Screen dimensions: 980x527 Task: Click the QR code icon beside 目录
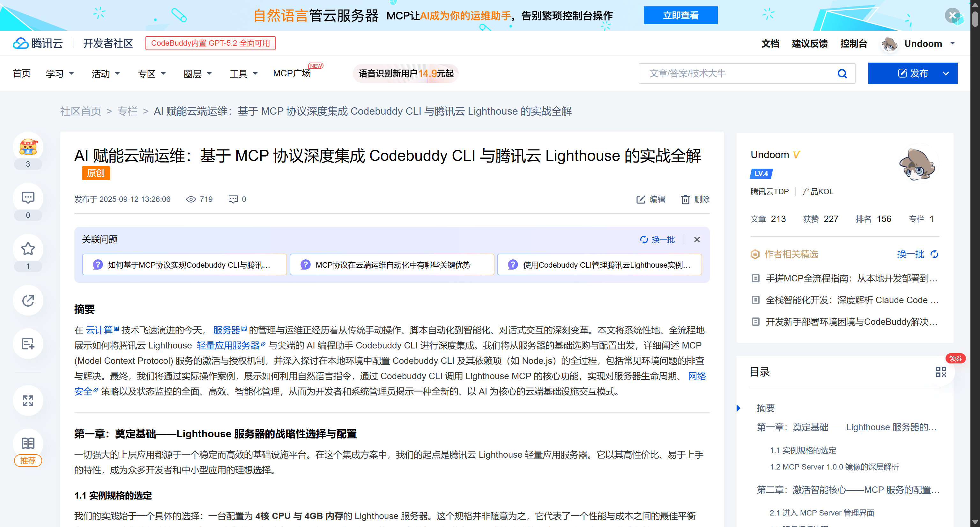tap(940, 372)
